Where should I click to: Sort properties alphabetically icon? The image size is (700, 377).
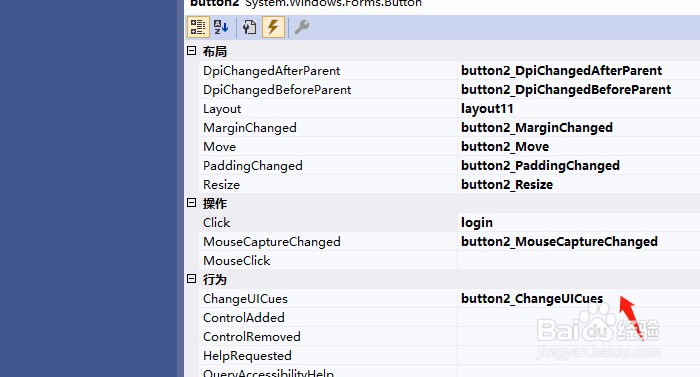pos(221,27)
